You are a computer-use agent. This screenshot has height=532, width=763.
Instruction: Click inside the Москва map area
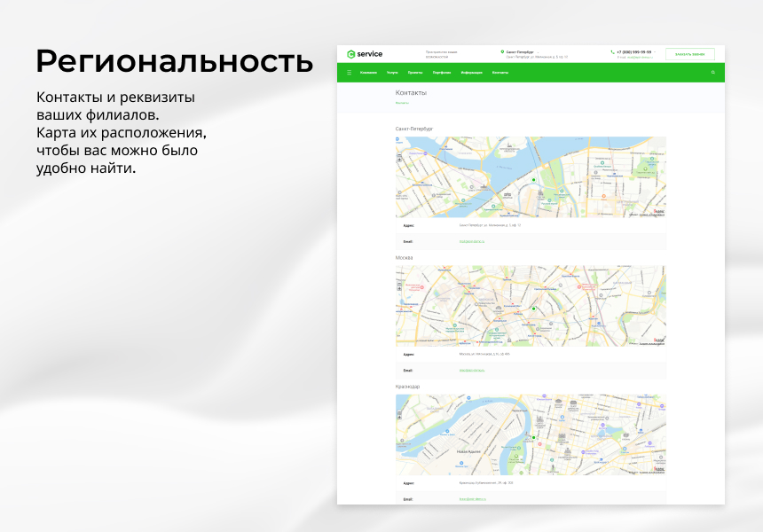click(531, 306)
